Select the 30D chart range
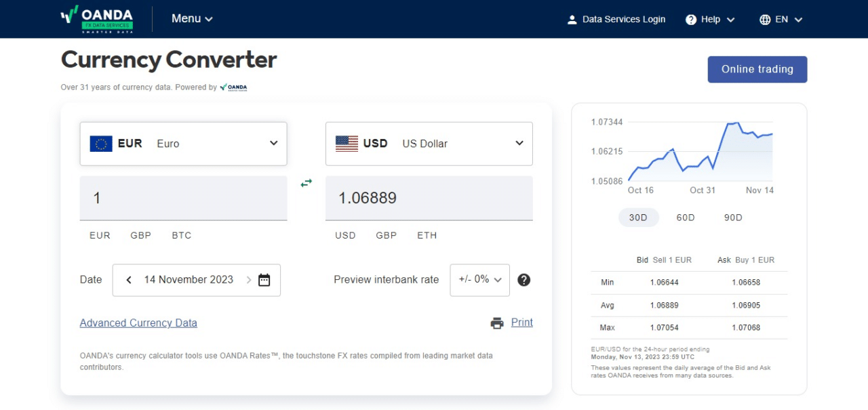868x410 pixels. coord(638,218)
